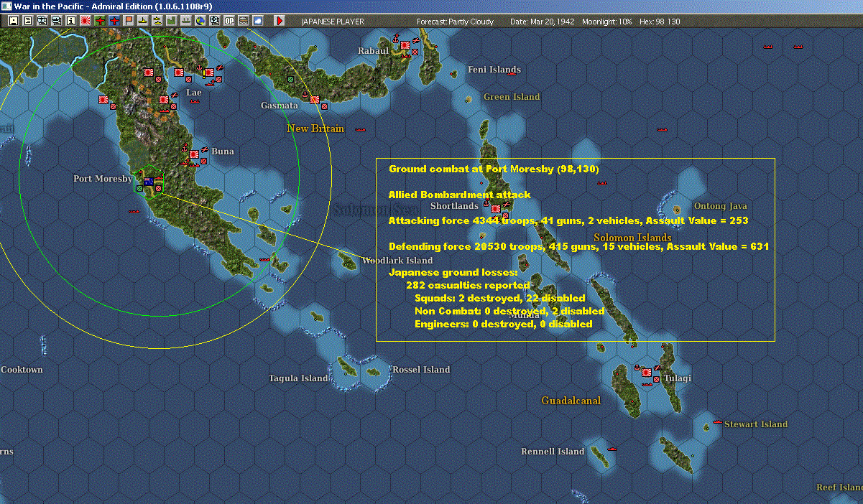863x504 pixels.
Task: Open the document list toolbar icon
Action: point(27,21)
